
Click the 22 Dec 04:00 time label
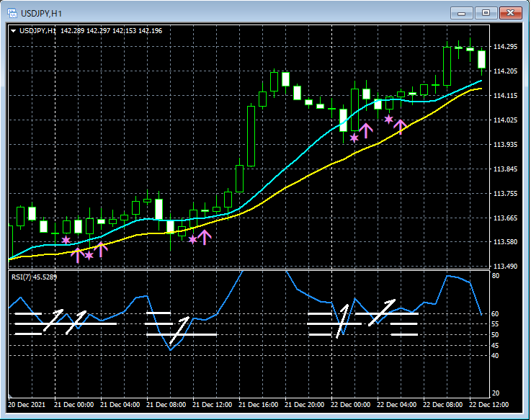click(396, 405)
